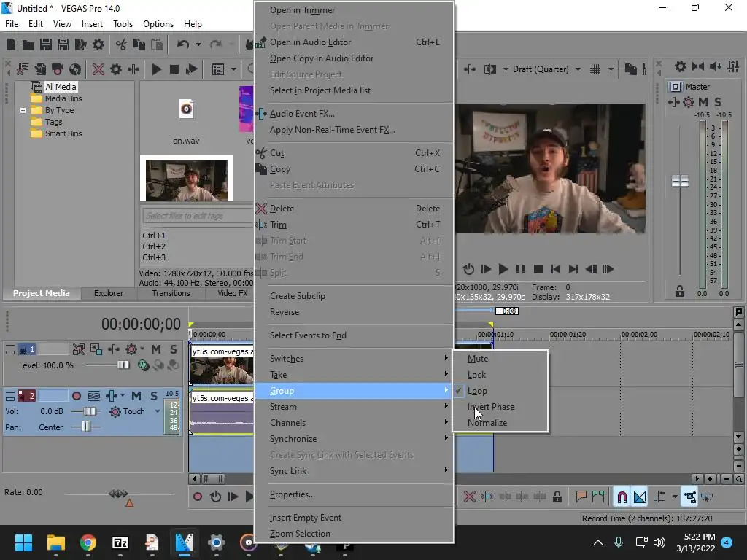Expand the Switches submenu

[x=354, y=359]
